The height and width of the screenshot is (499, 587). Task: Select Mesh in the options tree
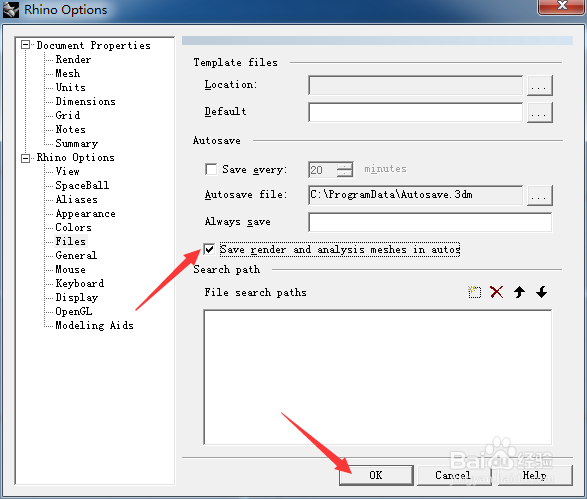click(x=68, y=73)
